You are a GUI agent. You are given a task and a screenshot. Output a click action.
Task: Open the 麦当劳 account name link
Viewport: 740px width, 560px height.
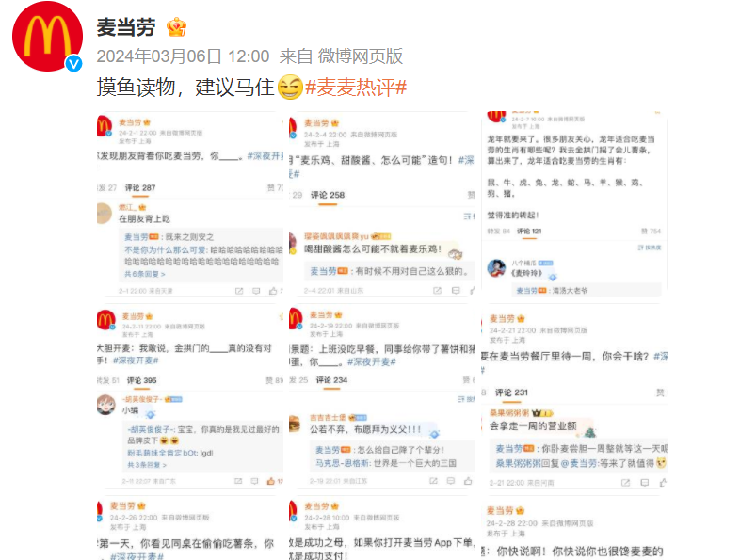(126, 27)
